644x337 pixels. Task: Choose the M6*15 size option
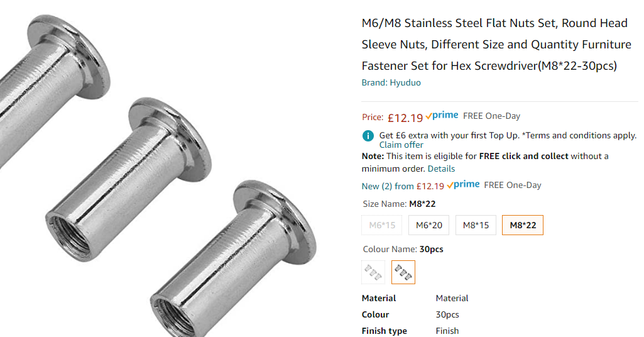382,225
